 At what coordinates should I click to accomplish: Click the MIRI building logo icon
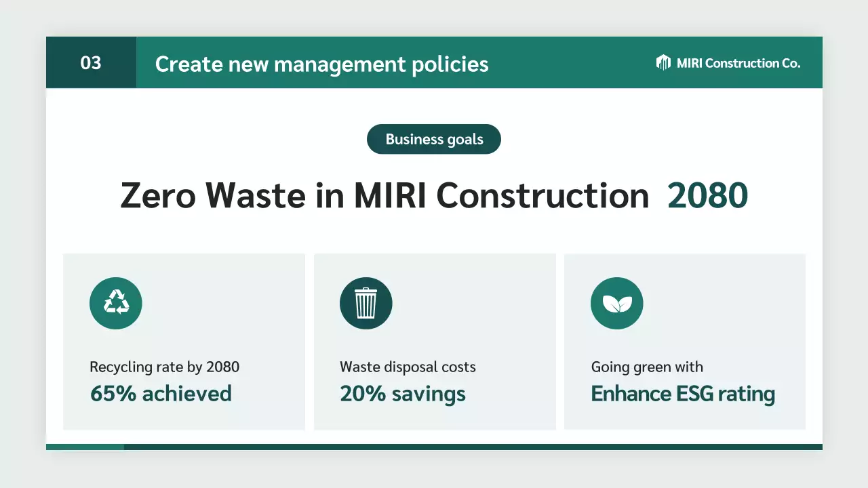tap(663, 62)
